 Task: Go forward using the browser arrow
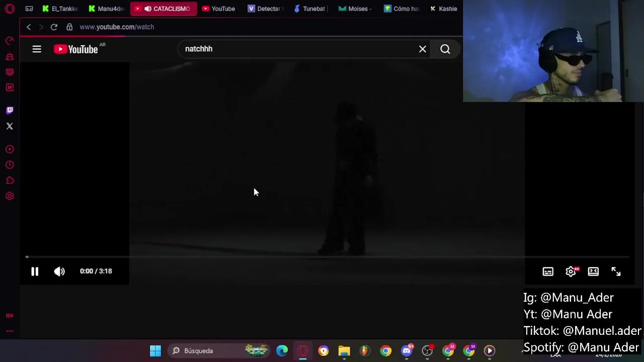(x=41, y=27)
